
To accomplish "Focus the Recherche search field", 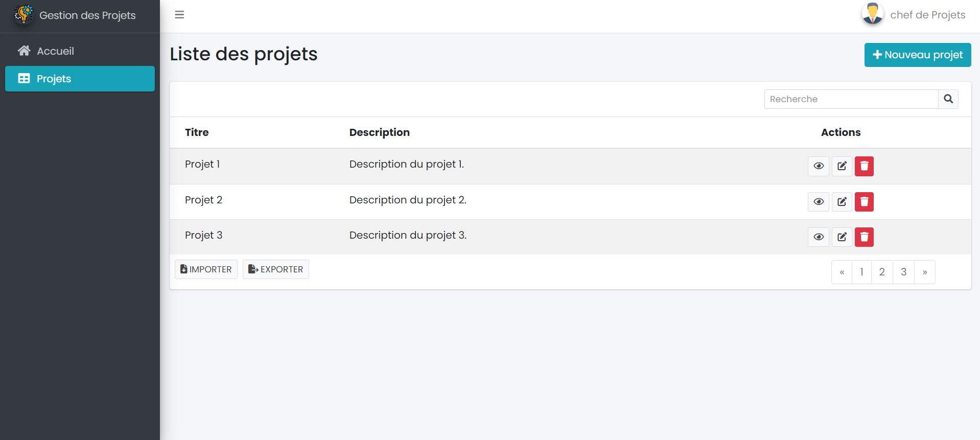I will [x=851, y=99].
